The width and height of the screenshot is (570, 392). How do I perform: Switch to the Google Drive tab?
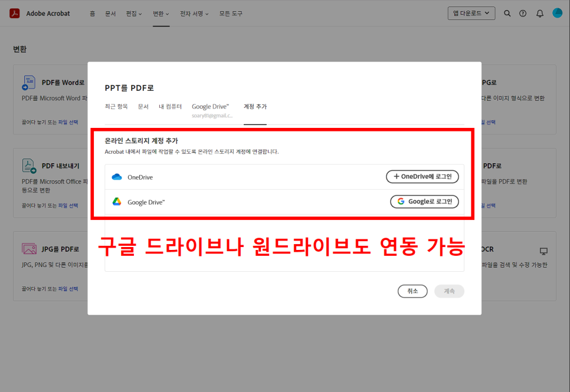[x=212, y=110]
